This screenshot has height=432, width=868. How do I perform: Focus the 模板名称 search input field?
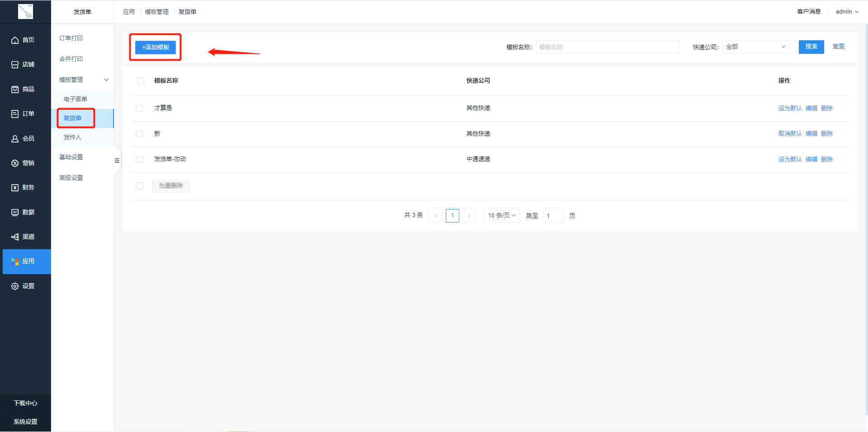coord(607,47)
